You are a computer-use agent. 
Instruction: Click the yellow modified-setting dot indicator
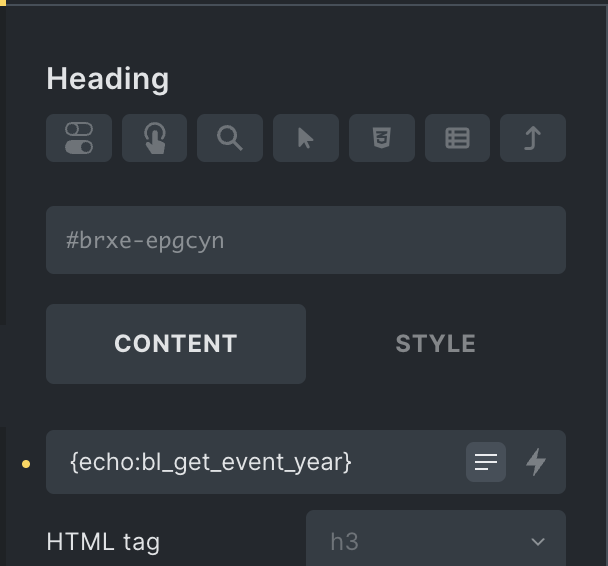[x=26, y=464]
